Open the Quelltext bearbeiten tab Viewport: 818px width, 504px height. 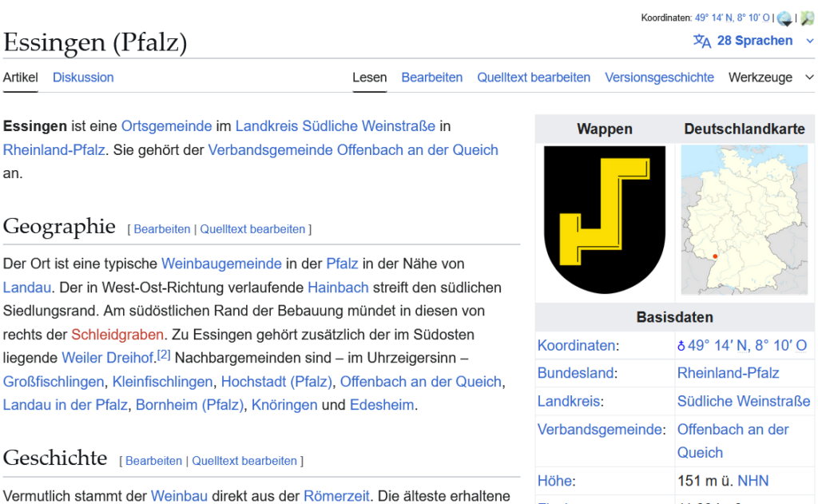pos(534,77)
